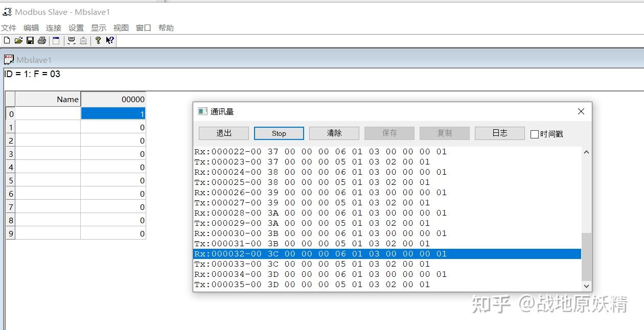Click the 通讯量 dialog title icon
The height and width of the screenshot is (330, 644).
coord(203,111)
